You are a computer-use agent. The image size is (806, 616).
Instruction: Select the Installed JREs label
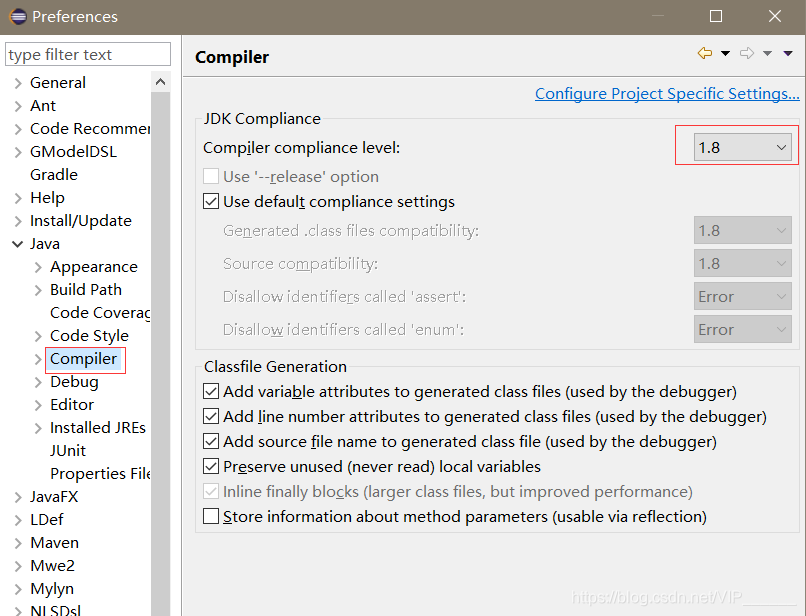[98, 428]
